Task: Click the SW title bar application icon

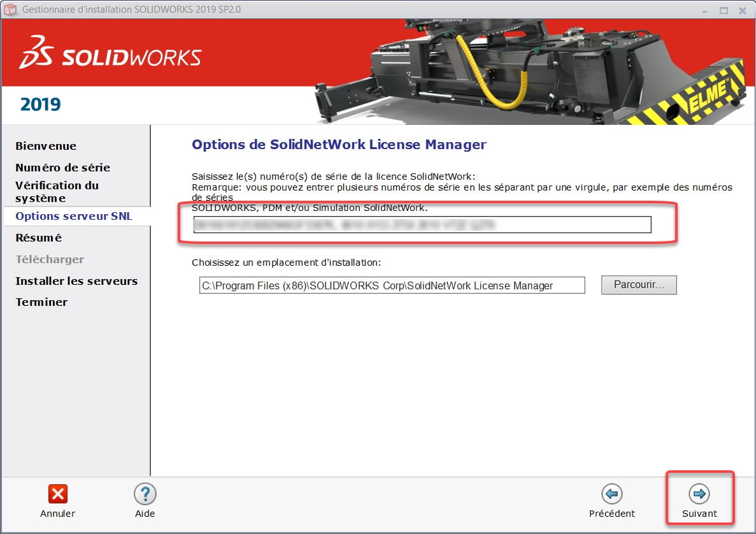Action: click(10, 10)
